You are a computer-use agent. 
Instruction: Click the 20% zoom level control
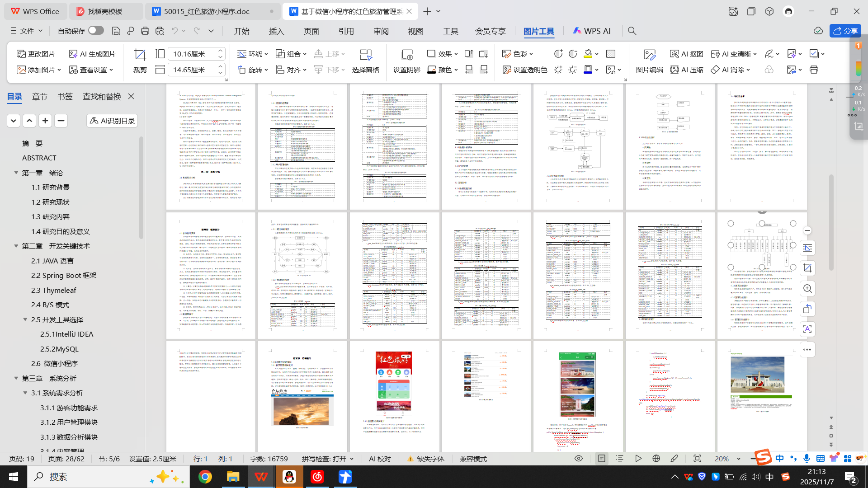pyautogui.click(x=722, y=459)
